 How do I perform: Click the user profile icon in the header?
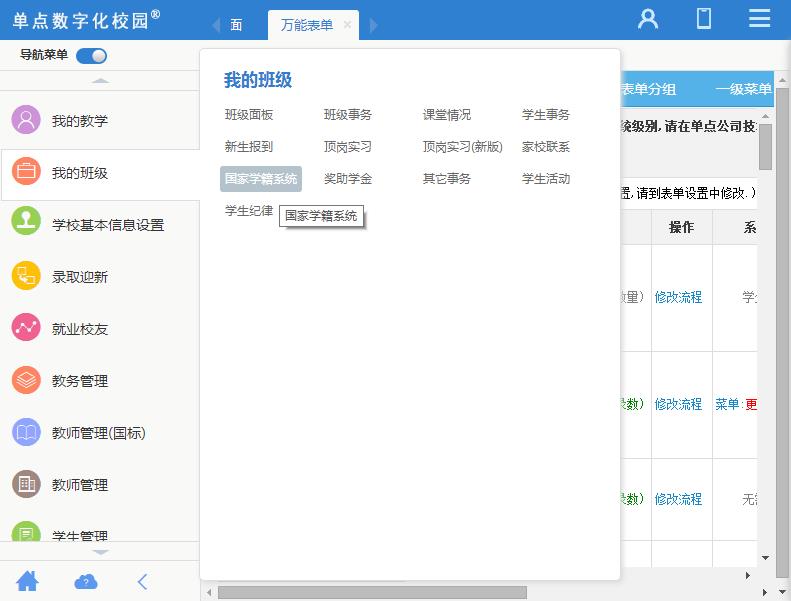648,19
